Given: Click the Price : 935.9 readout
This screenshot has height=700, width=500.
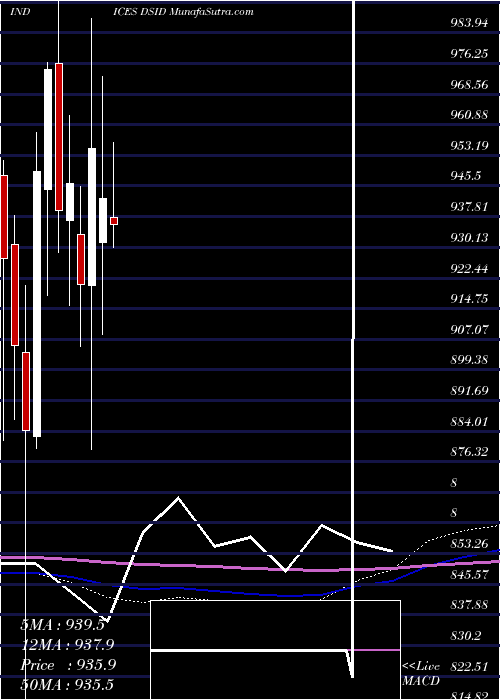Looking at the screenshot, I should [x=68, y=665].
